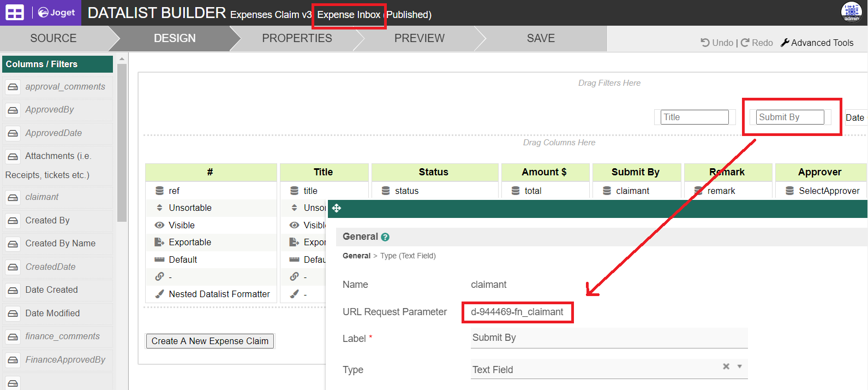Open the admin user avatar menu
Screen dimensions: 868x390
[851, 12]
